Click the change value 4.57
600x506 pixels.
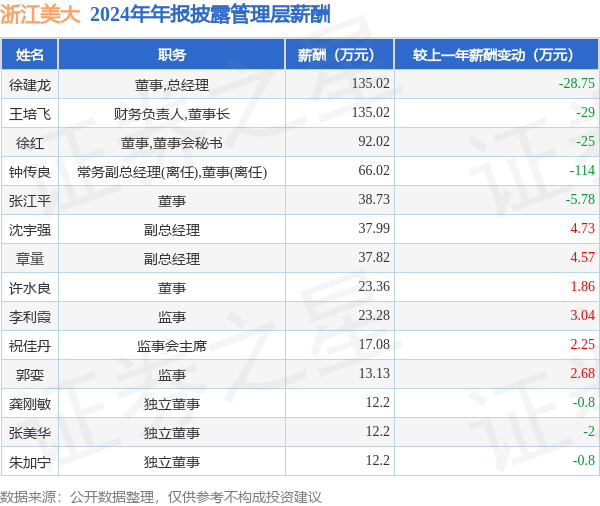click(582, 257)
